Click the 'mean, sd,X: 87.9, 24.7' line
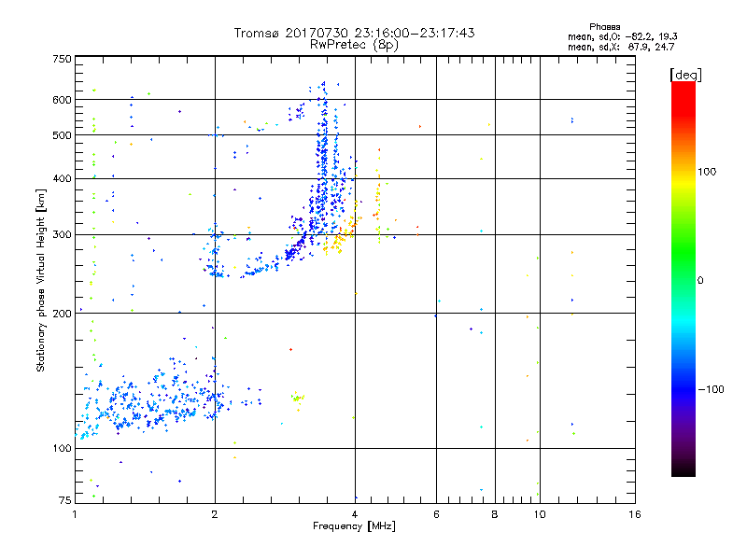 coord(621,48)
